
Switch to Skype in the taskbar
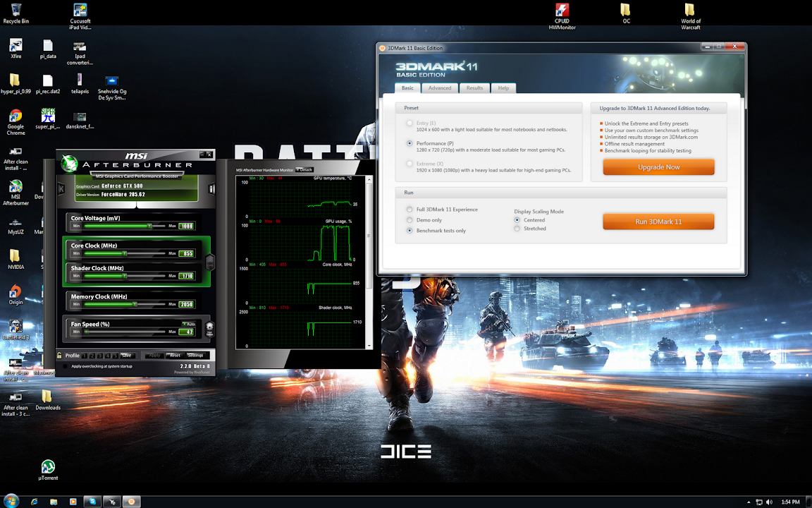tap(92, 501)
